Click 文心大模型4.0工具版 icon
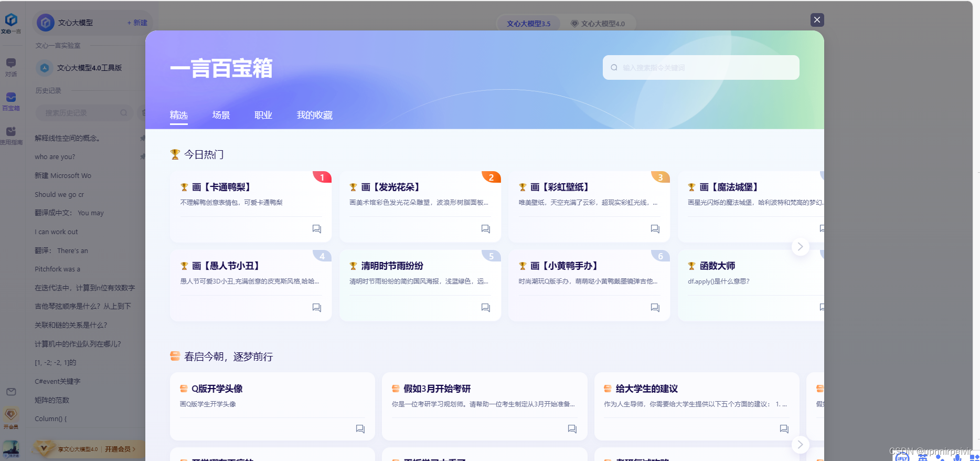Screen dimensions: 980x461 click(x=45, y=68)
